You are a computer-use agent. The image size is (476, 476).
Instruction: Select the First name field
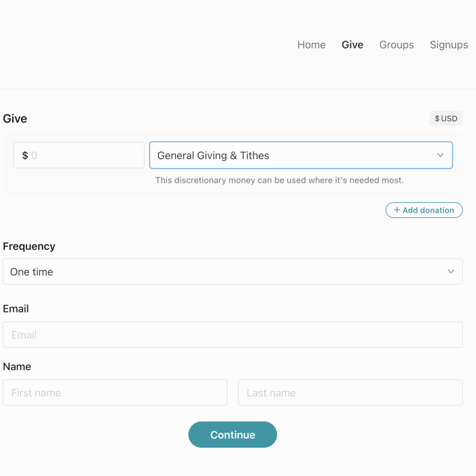tap(115, 393)
